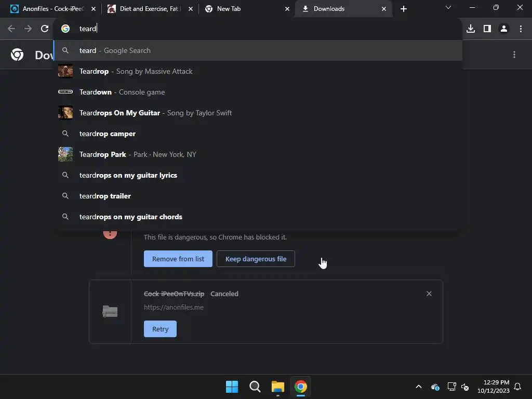The width and height of the screenshot is (532, 399).
Task: Click the Taylor Swift song thumbnail
Action: click(65, 113)
